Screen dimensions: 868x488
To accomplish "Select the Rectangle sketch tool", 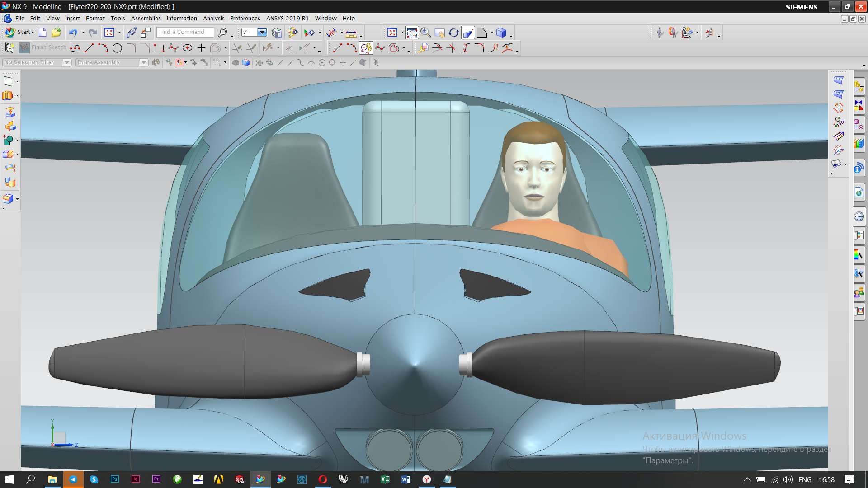I will (x=159, y=48).
